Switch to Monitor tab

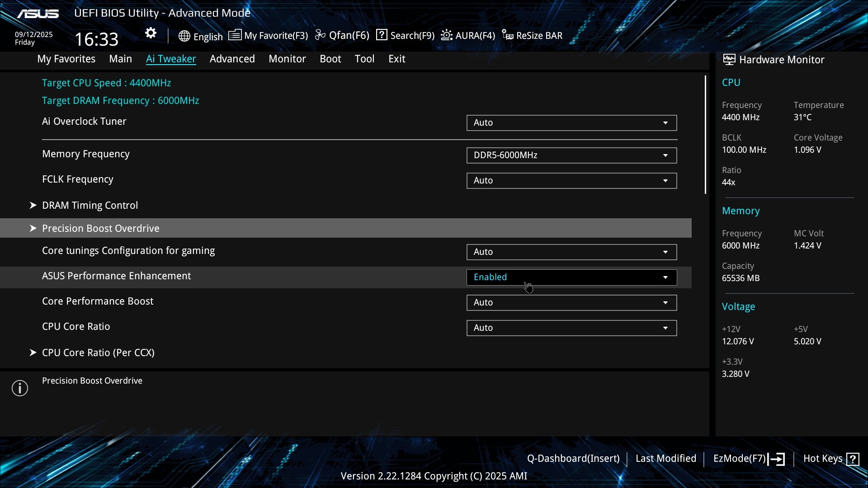[287, 59]
